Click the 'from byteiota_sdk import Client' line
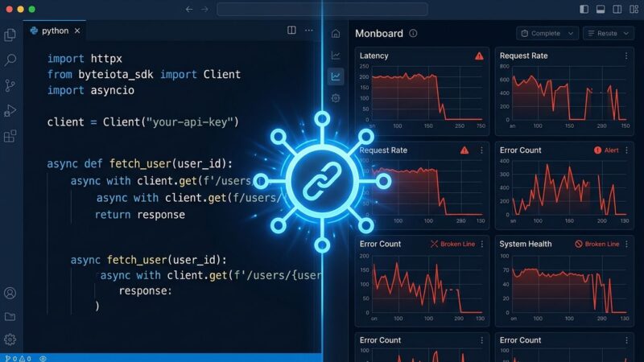644x362 pixels. pos(144,74)
